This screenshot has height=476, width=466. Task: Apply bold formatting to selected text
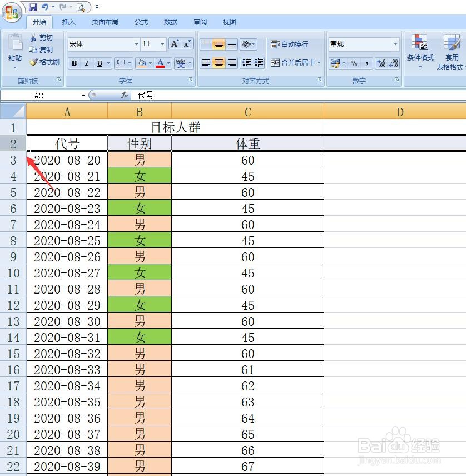tap(74, 63)
